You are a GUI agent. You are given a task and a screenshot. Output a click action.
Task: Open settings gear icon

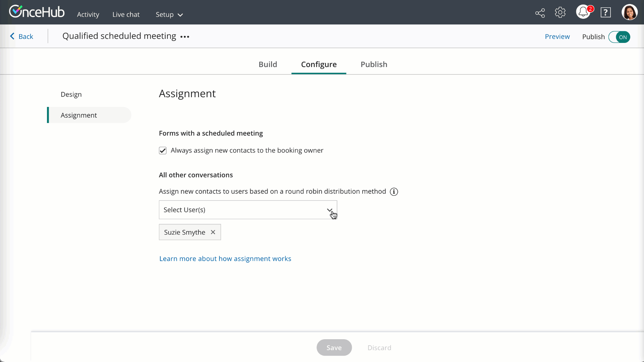point(560,13)
